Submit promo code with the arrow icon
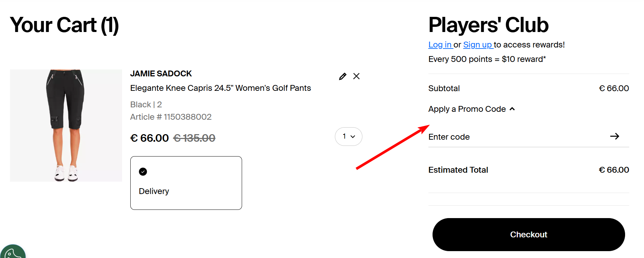 (614, 137)
